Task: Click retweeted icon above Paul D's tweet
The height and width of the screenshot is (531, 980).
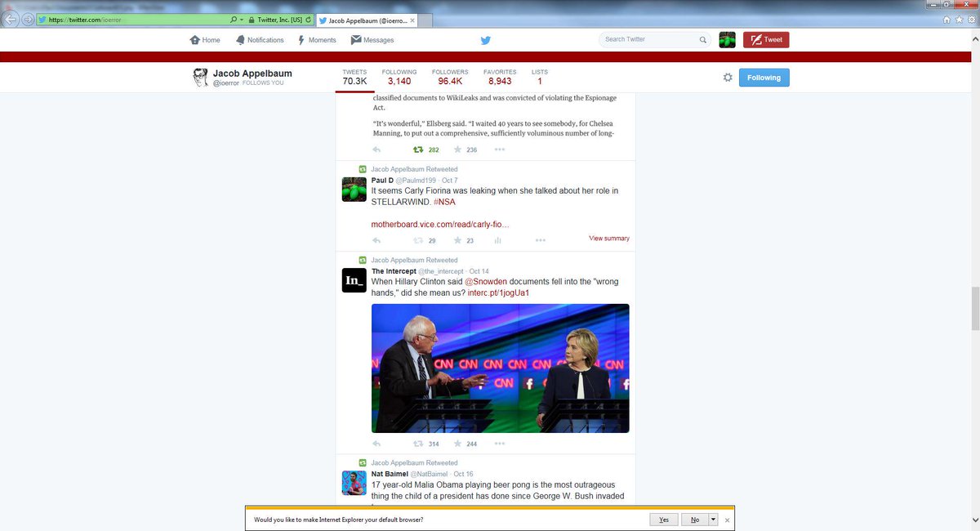Action: (x=362, y=169)
